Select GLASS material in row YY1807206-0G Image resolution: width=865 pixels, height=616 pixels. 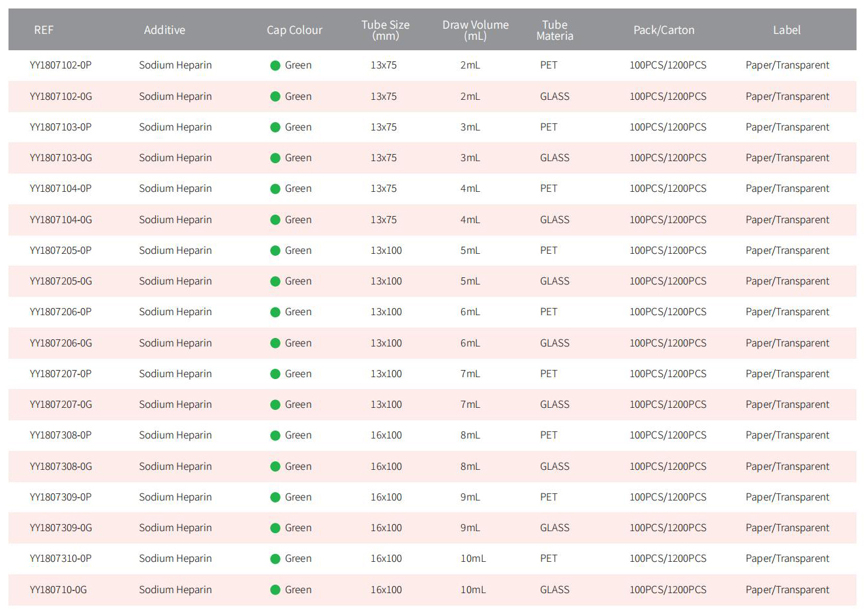[x=554, y=343]
